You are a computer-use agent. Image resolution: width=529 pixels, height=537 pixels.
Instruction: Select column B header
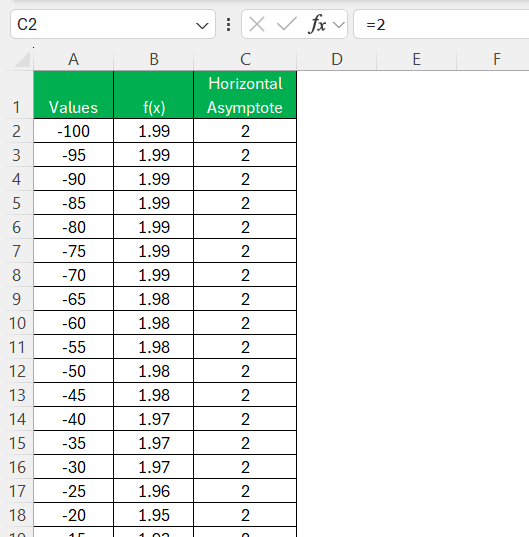(x=154, y=59)
